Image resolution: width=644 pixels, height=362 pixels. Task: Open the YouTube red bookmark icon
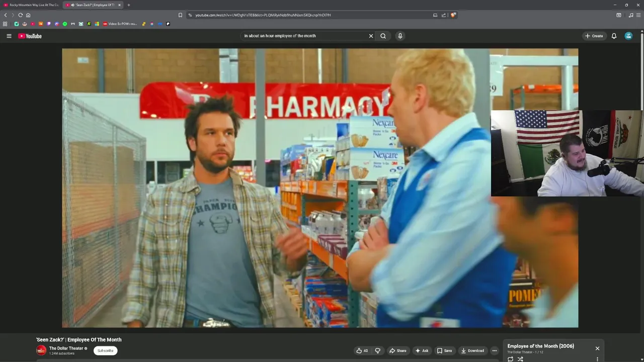coord(33,24)
